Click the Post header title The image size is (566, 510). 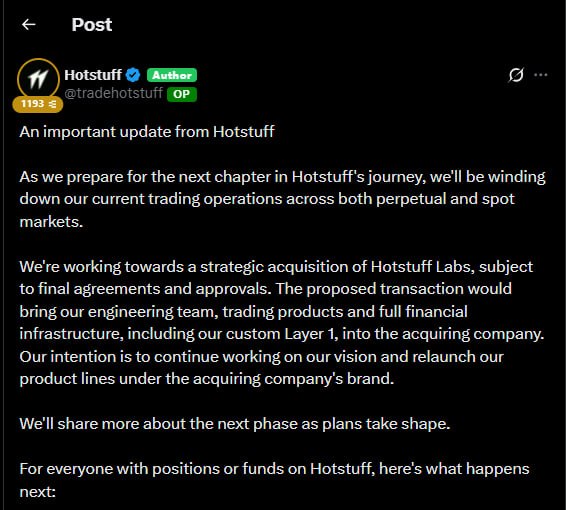(92, 25)
